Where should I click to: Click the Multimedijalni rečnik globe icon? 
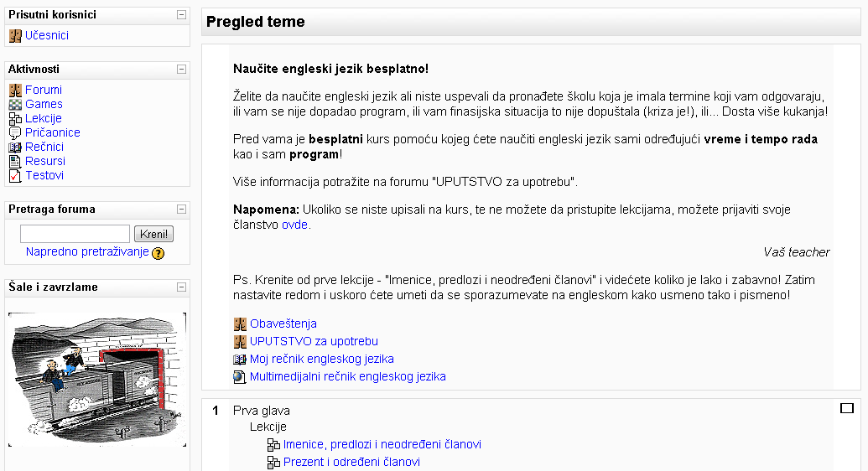[240, 377]
